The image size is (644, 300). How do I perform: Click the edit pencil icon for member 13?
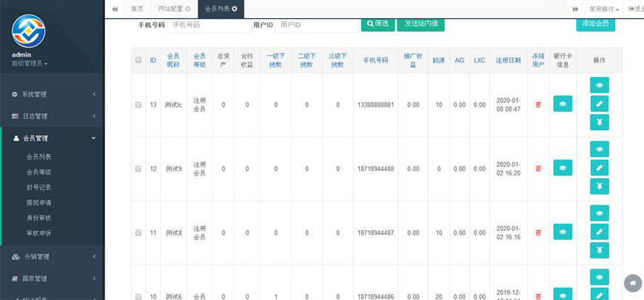[599, 104]
